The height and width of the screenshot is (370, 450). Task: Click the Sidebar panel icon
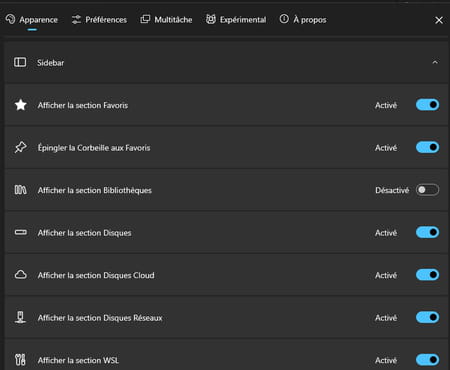[20, 62]
